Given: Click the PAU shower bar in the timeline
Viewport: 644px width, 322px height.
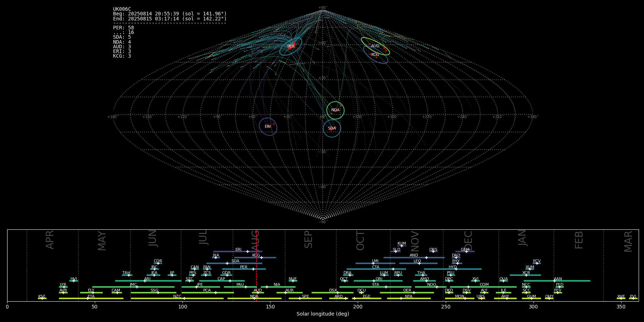Looking at the screenshot, I should click(x=240, y=287).
